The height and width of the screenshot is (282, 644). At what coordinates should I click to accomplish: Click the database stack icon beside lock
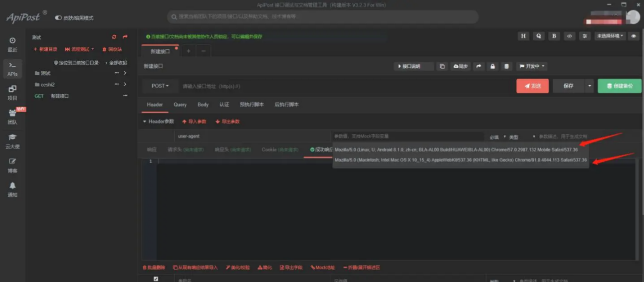pyautogui.click(x=507, y=66)
